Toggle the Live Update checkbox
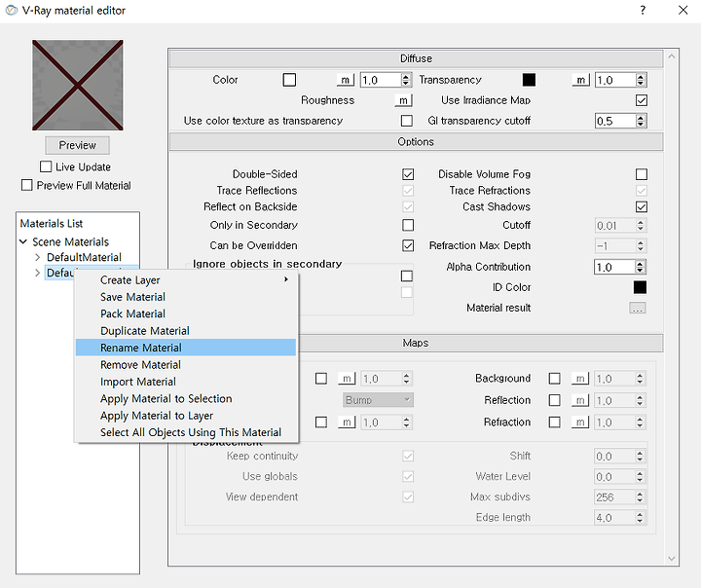Viewport: 701px width, 588px height. point(46,166)
